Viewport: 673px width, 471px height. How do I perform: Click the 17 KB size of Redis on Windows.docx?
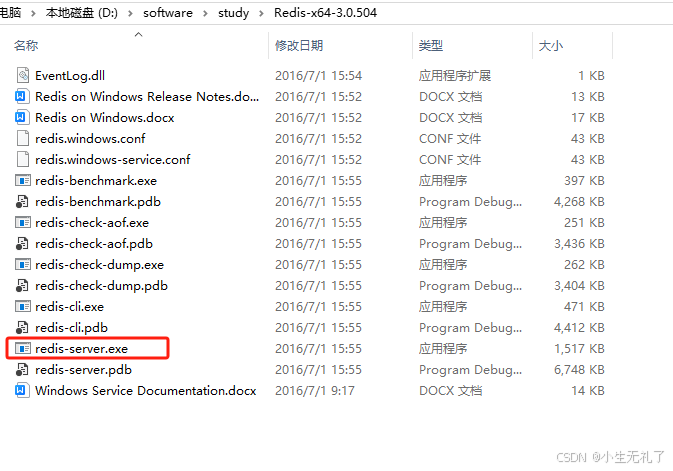pos(588,118)
